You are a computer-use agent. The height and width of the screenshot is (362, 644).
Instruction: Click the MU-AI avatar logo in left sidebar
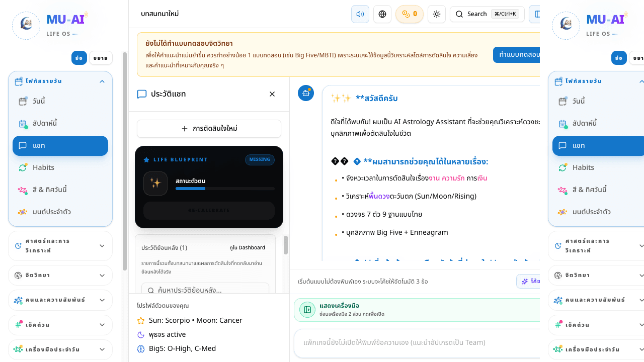(x=26, y=26)
